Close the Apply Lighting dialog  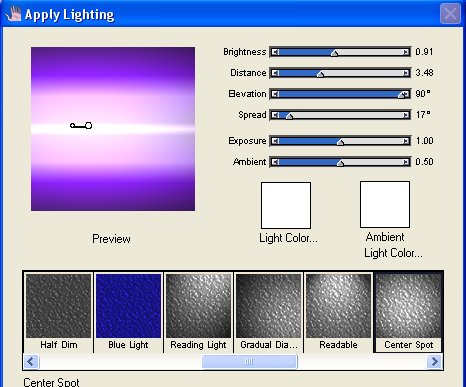[x=450, y=14]
